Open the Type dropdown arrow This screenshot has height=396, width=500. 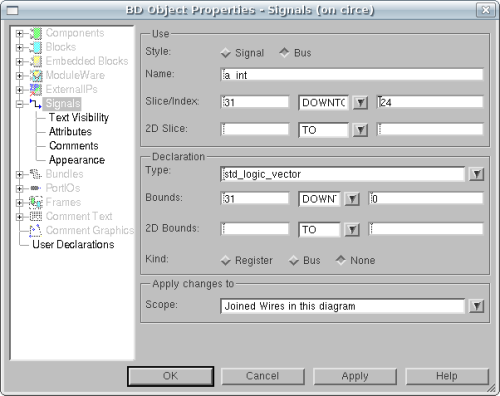coord(477,174)
